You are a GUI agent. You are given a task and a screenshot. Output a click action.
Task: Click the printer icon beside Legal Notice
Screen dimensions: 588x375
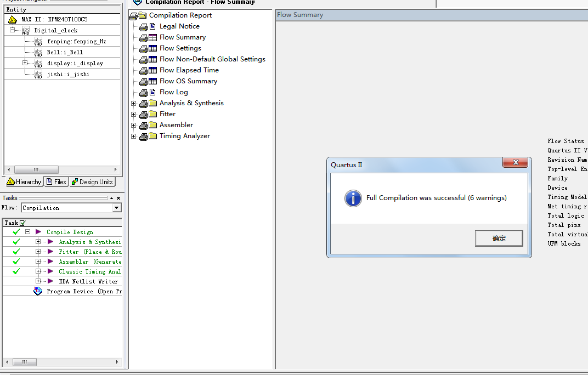click(x=143, y=27)
